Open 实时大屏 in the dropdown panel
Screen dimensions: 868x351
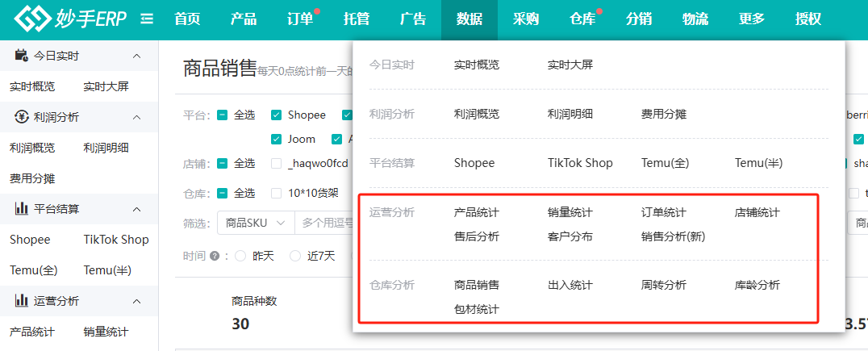coord(570,65)
